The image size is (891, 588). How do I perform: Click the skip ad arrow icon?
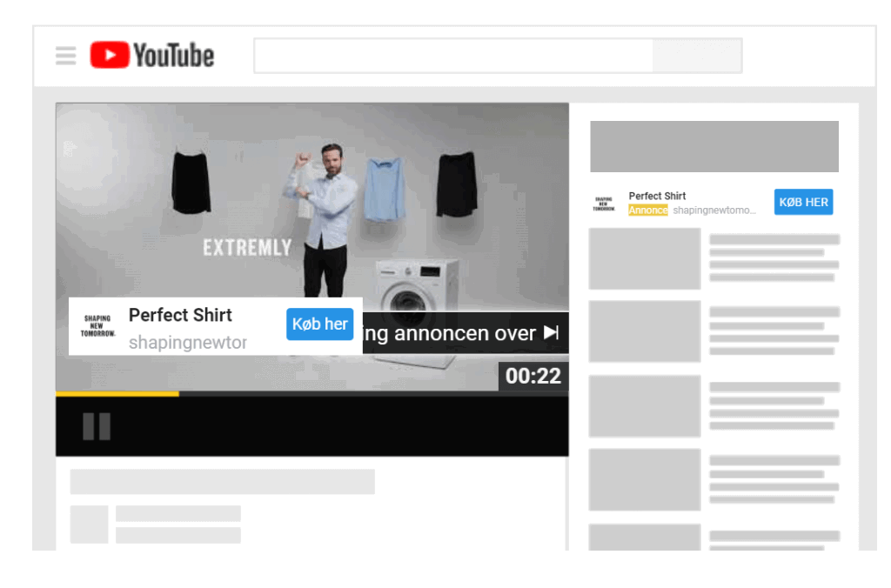pyautogui.click(x=551, y=332)
